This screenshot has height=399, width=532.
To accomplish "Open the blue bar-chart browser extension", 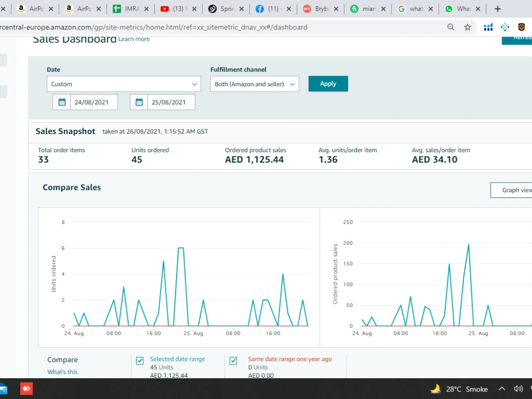I will (488, 27).
